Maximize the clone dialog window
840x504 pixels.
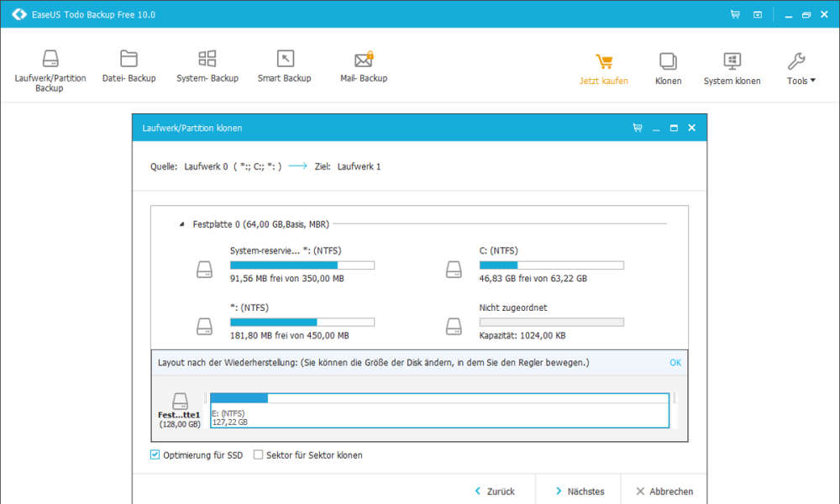click(674, 128)
